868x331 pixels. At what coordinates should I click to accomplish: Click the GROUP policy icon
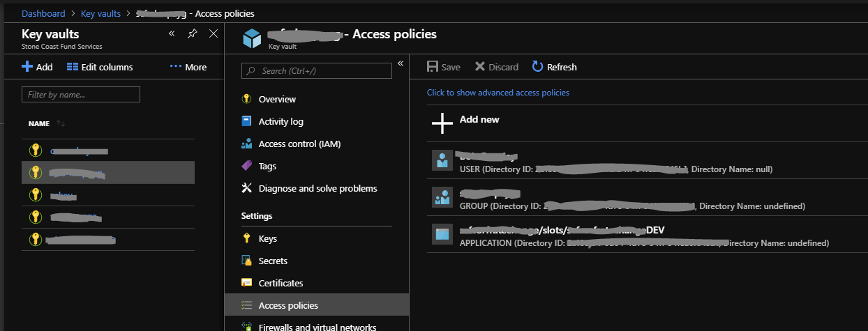click(x=442, y=198)
